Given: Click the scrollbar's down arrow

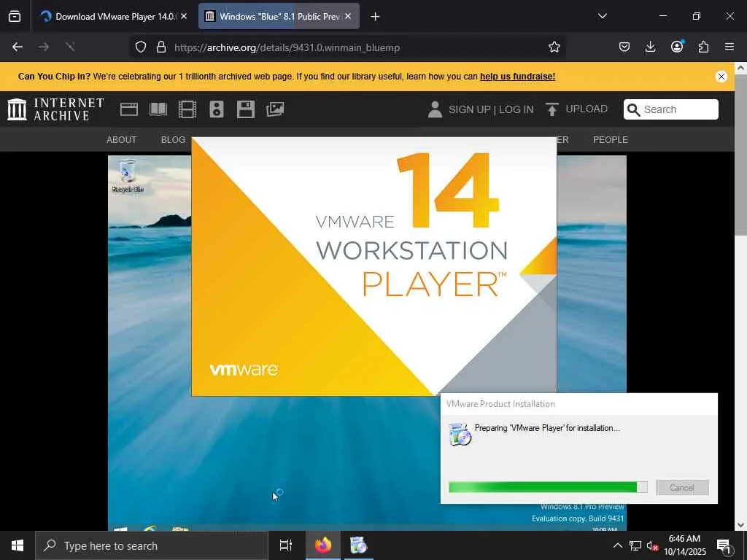Looking at the screenshot, I should pos(741,525).
